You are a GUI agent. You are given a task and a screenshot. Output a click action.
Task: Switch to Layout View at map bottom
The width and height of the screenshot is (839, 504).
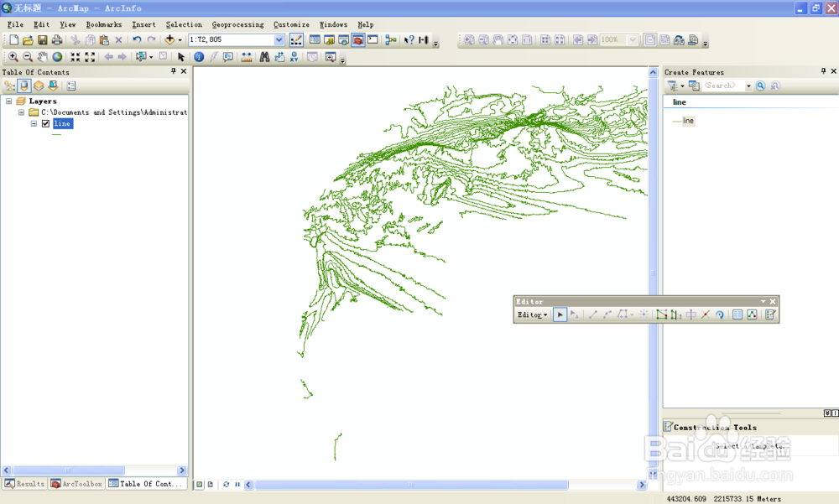211,484
